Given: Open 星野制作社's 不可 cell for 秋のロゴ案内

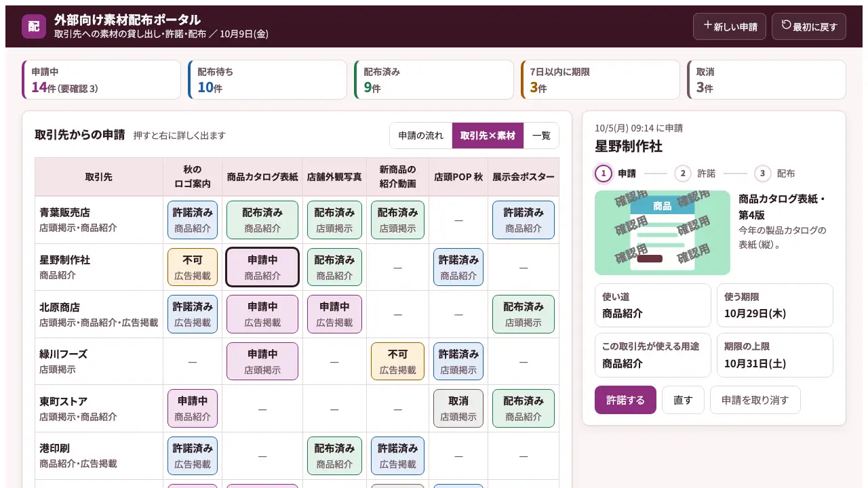Looking at the screenshot, I should 193,267.
